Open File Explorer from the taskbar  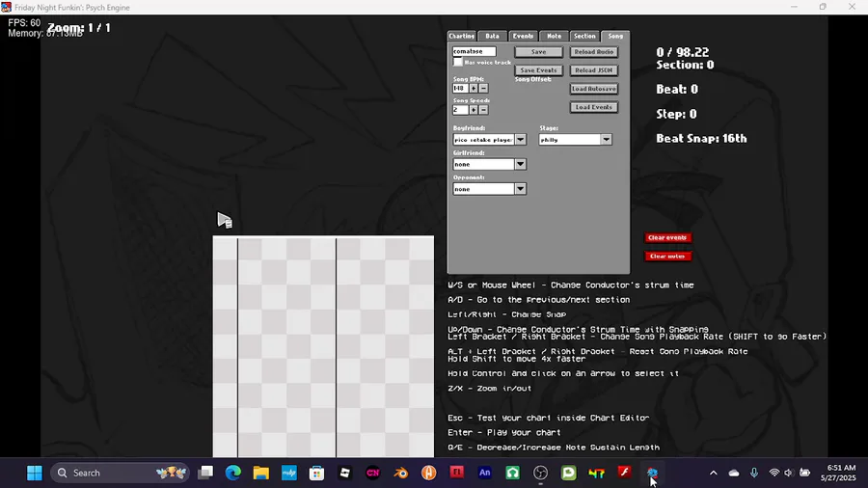(261, 474)
